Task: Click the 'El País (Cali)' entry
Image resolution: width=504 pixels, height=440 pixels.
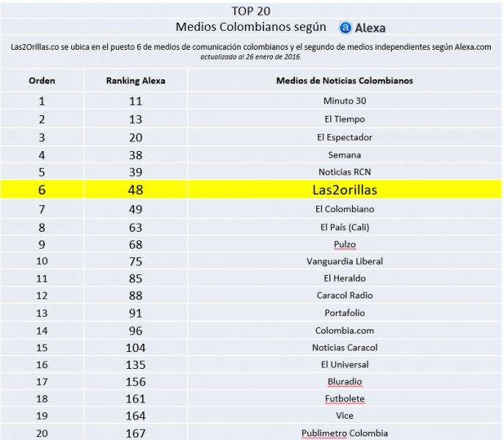Action: pos(344,227)
